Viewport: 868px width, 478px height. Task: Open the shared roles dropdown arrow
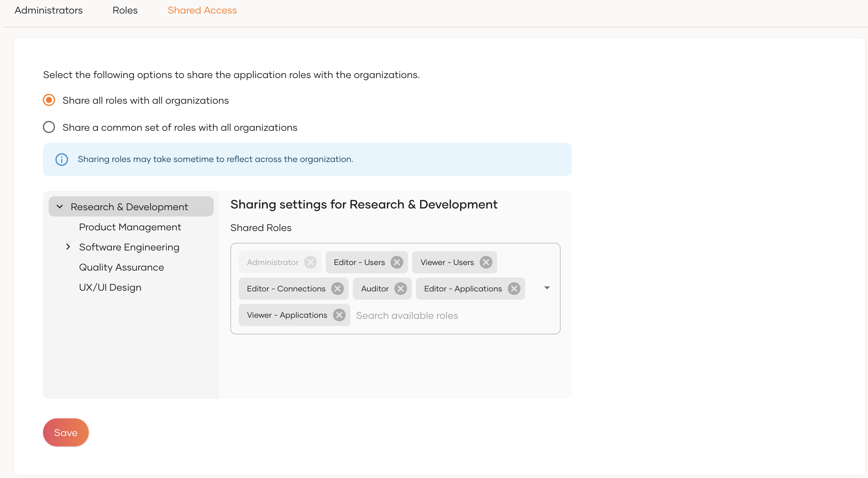click(x=547, y=288)
